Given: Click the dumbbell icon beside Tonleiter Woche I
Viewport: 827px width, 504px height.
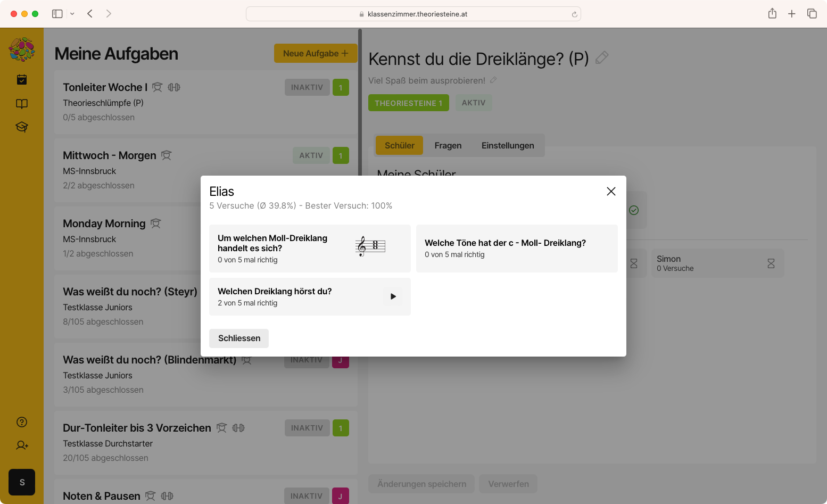Looking at the screenshot, I should pyautogui.click(x=174, y=87).
